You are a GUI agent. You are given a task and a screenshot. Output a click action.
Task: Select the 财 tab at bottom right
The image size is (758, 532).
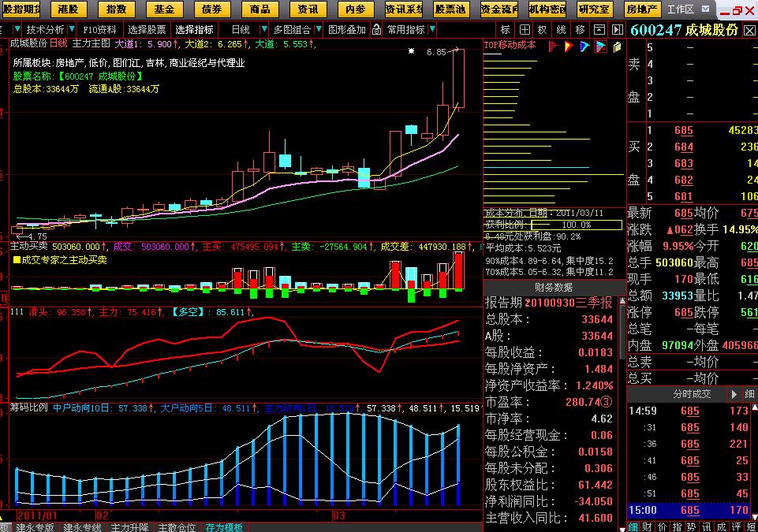[648, 527]
